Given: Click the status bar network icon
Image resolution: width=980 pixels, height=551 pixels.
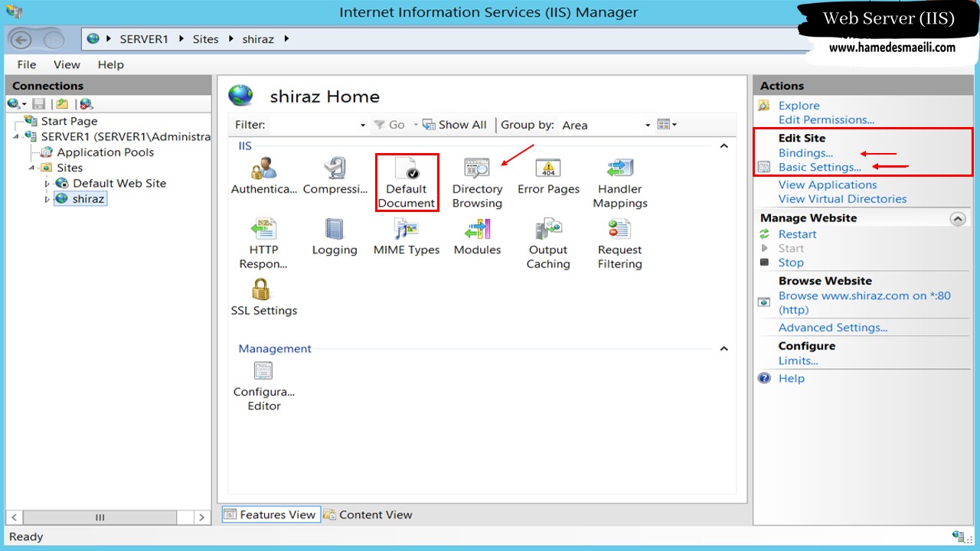Looking at the screenshot, I should tap(959, 536).
